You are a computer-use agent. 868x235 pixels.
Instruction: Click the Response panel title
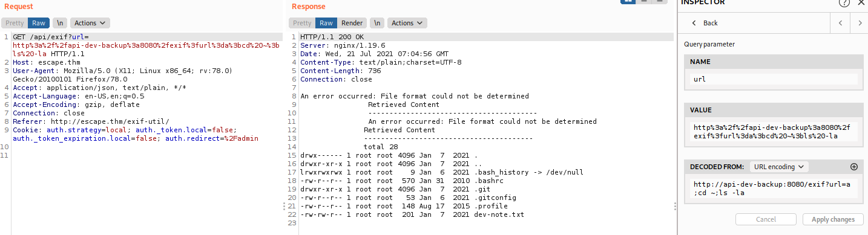coord(308,7)
